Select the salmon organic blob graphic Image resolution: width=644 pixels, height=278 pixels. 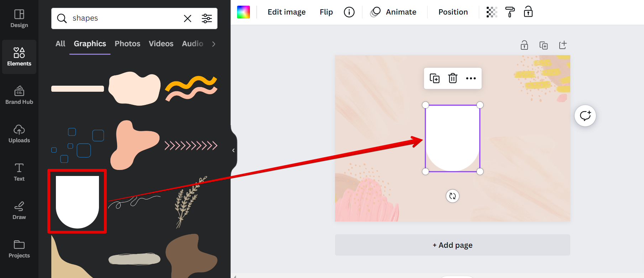(135, 145)
